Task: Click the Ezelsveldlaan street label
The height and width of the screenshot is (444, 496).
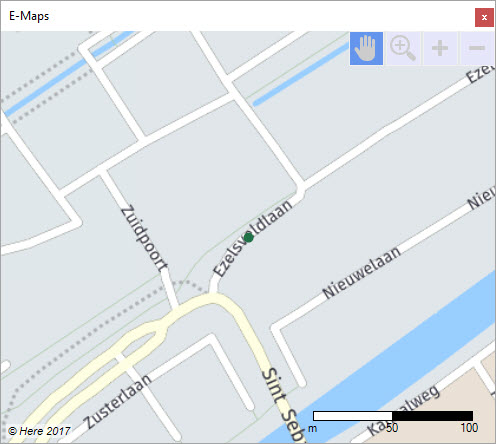Action: (253, 238)
